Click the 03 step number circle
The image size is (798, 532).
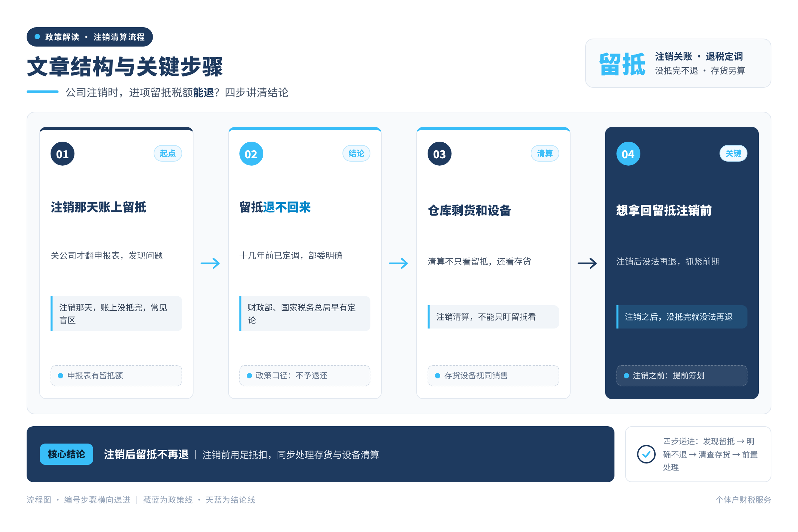[x=439, y=154]
